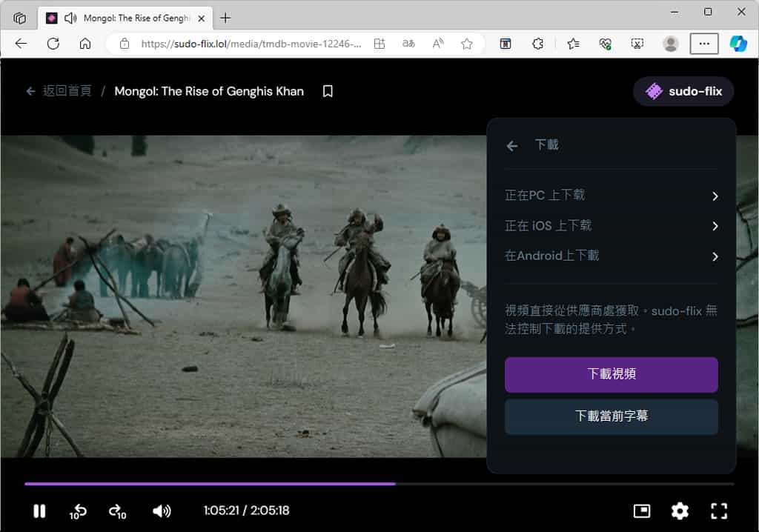This screenshot has width=759, height=532.
Task: Open the tab actions menu icon
Action: pos(19,19)
